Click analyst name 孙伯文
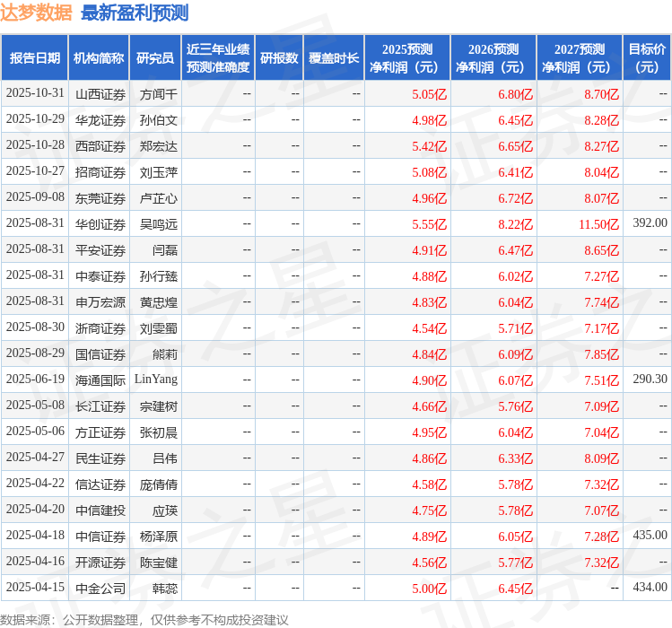This screenshot has width=672, height=628. 158,120
